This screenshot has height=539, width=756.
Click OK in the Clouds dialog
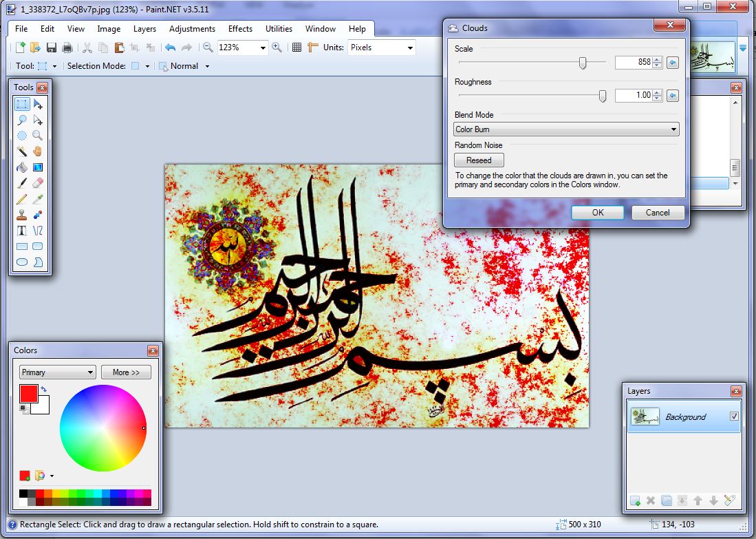pyautogui.click(x=597, y=213)
